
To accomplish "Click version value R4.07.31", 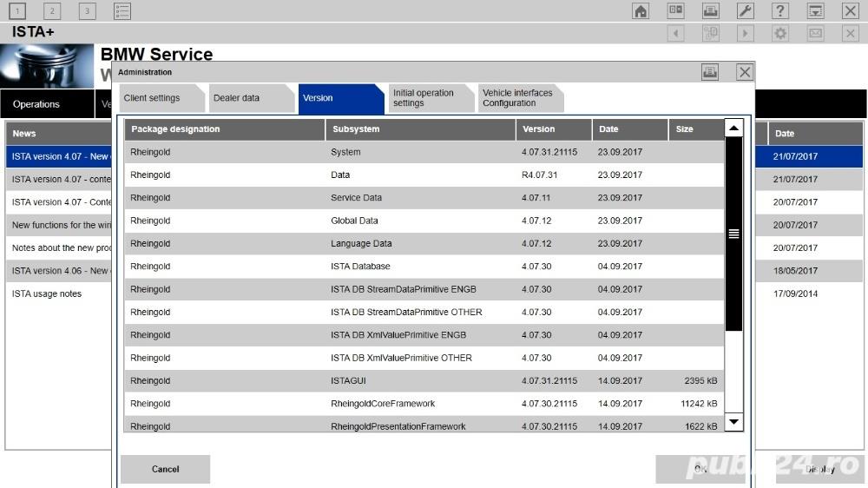I will click(539, 175).
